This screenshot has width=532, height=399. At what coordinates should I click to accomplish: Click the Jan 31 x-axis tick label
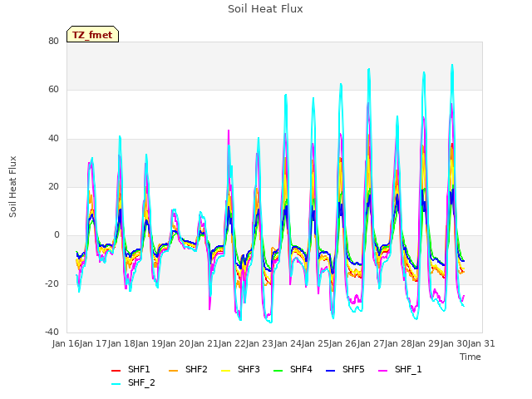[481, 343]
